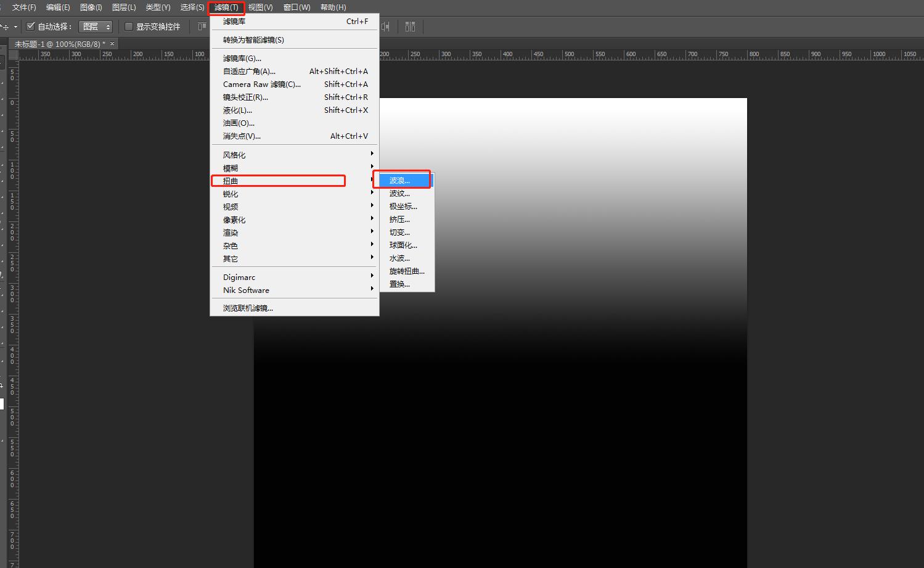Select 旋转扭曲... distort filter
924x568 pixels.
click(x=407, y=271)
